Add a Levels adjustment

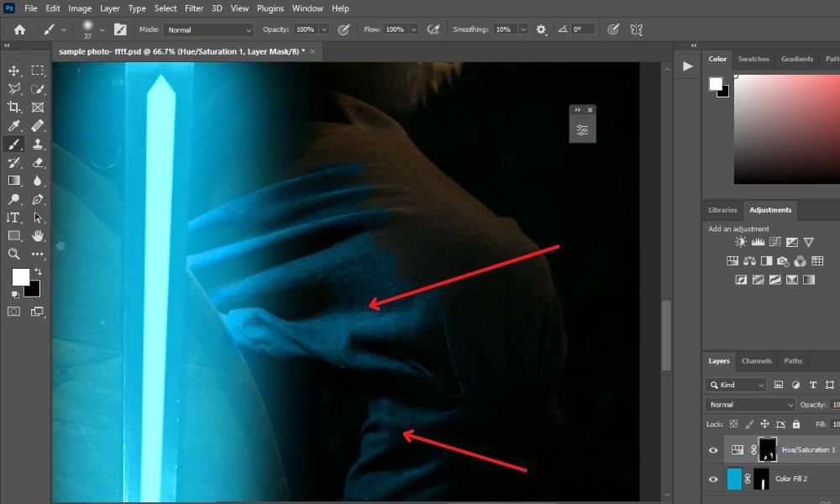[x=758, y=242]
